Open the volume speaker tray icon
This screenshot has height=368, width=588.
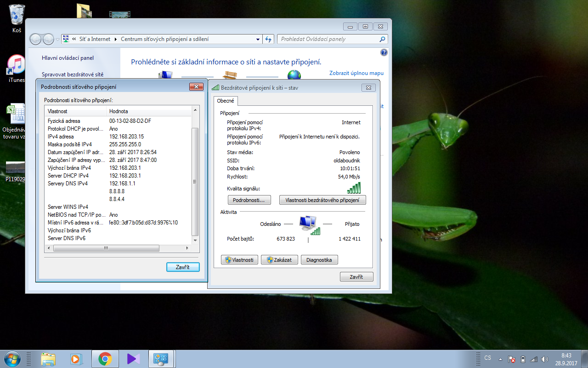[x=545, y=359]
